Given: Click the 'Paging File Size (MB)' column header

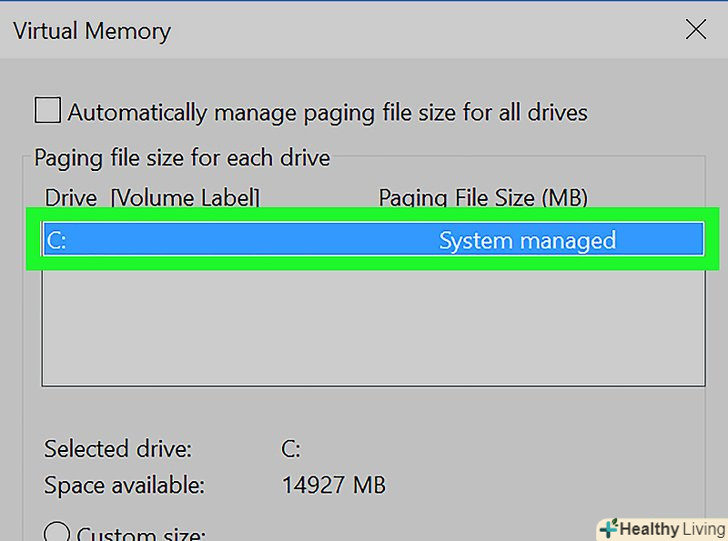Looking at the screenshot, I should [482, 198].
